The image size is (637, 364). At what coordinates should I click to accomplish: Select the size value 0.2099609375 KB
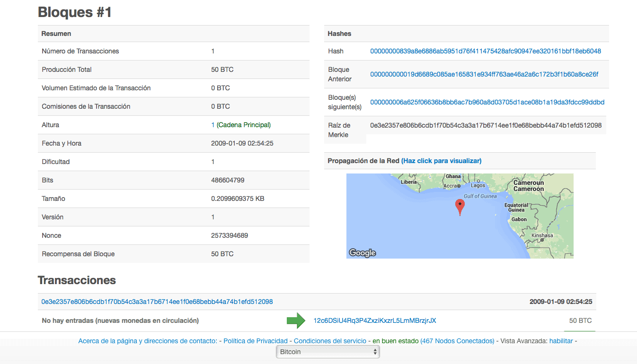click(238, 199)
